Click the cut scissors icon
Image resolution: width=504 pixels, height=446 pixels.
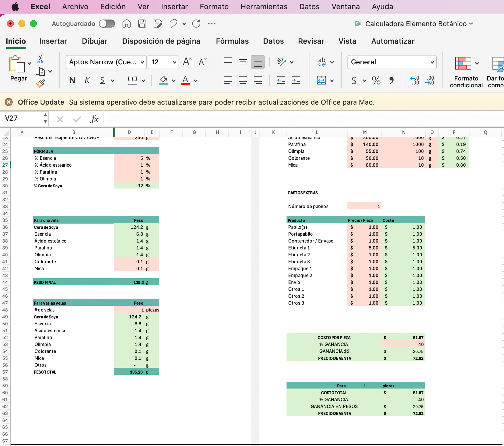[40, 59]
